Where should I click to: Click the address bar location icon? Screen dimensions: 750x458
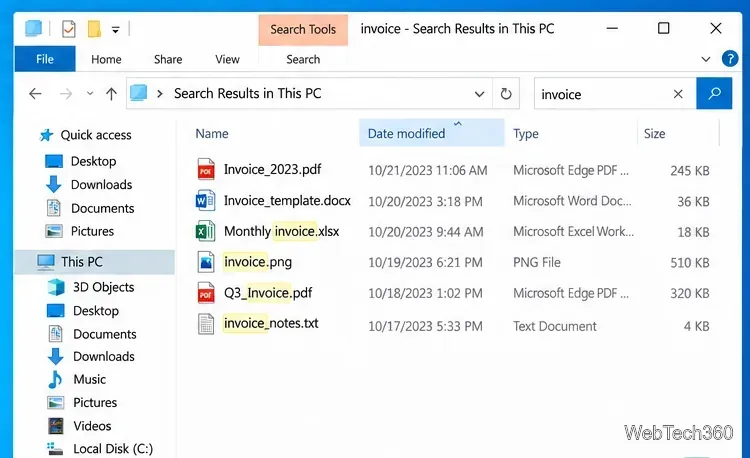point(139,93)
